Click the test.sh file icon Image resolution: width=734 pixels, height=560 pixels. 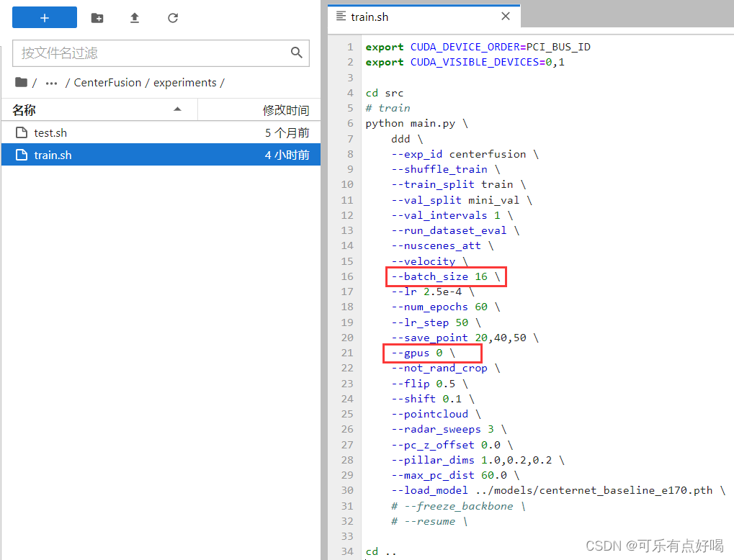(x=22, y=132)
